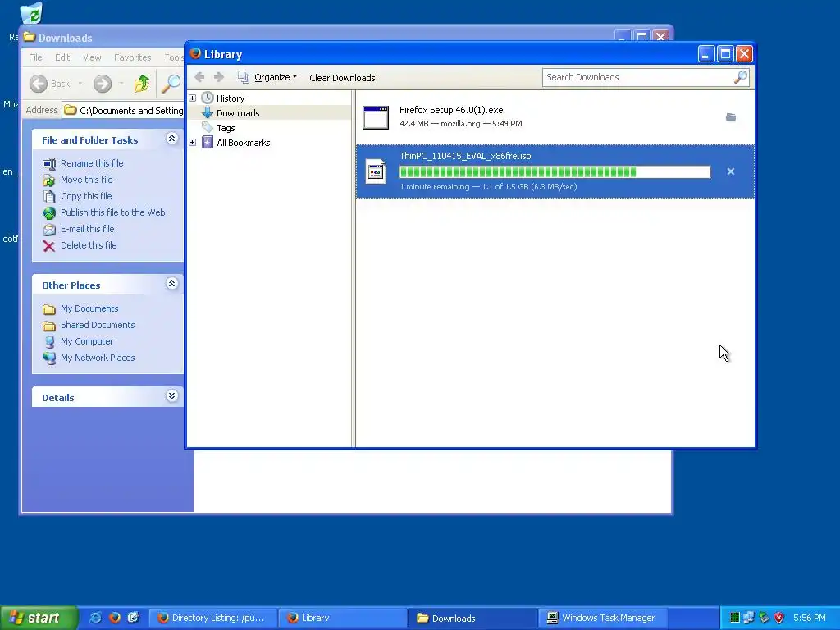Launch Firefox from Quick Launch

(x=114, y=618)
